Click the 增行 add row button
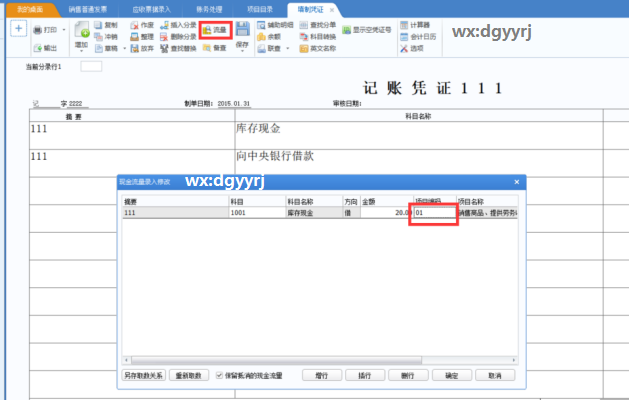629x401 pixels. point(321,375)
